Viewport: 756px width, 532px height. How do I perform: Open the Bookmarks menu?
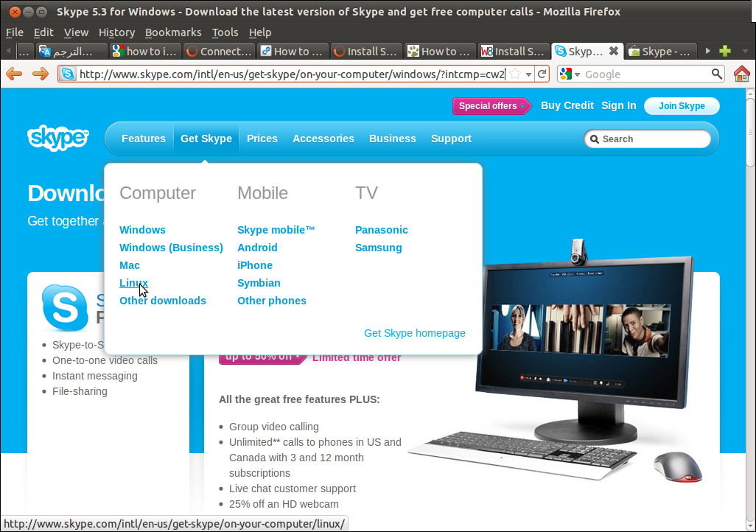coord(173,32)
